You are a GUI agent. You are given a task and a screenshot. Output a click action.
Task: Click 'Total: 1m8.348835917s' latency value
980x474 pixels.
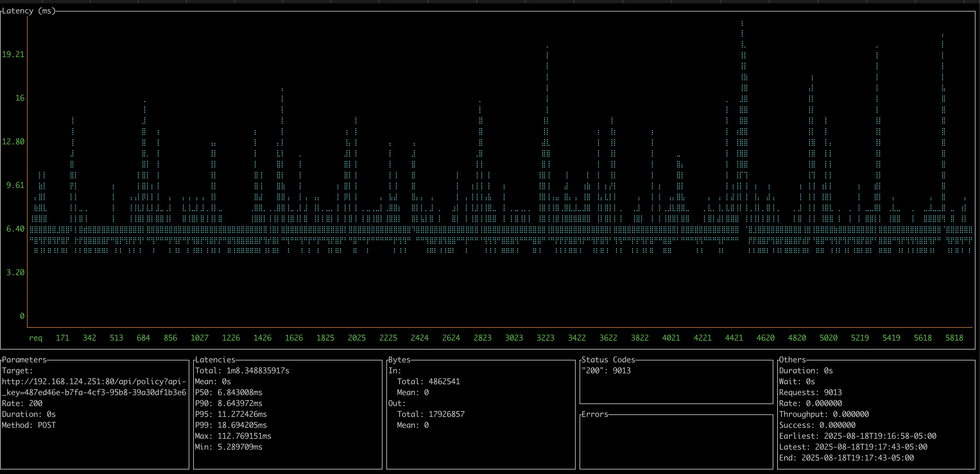click(x=242, y=371)
